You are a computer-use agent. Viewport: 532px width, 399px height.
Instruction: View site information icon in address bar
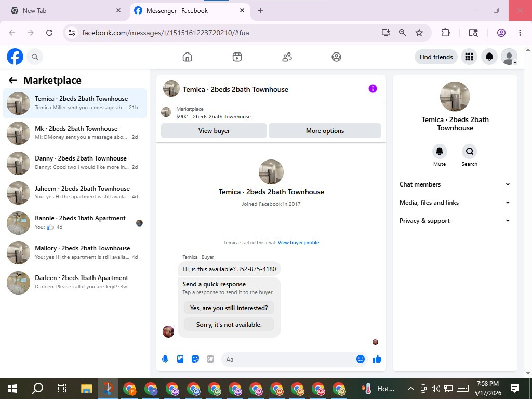(72, 33)
